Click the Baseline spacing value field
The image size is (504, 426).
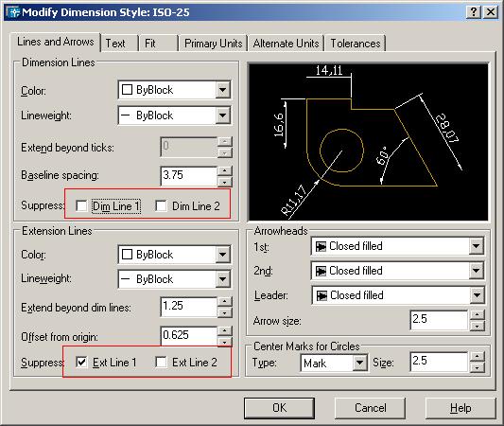click(189, 175)
